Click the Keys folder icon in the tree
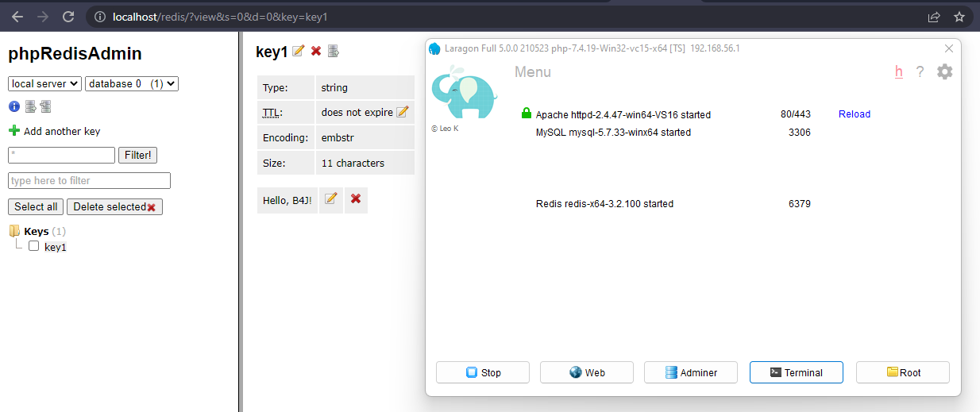The image size is (980, 412). [x=14, y=231]
